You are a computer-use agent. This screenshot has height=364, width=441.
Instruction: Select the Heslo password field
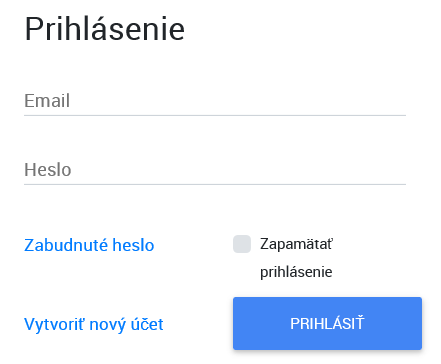(215, 170)
